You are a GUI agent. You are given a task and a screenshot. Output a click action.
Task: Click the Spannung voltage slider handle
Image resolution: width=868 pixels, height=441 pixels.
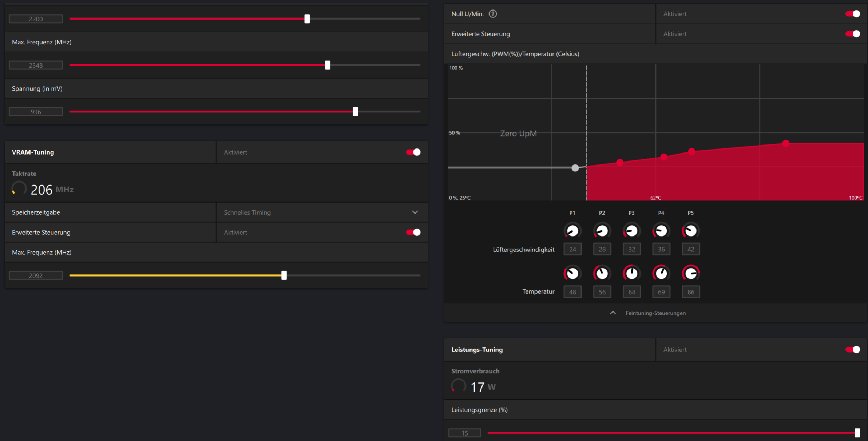(x=356, y=112)
